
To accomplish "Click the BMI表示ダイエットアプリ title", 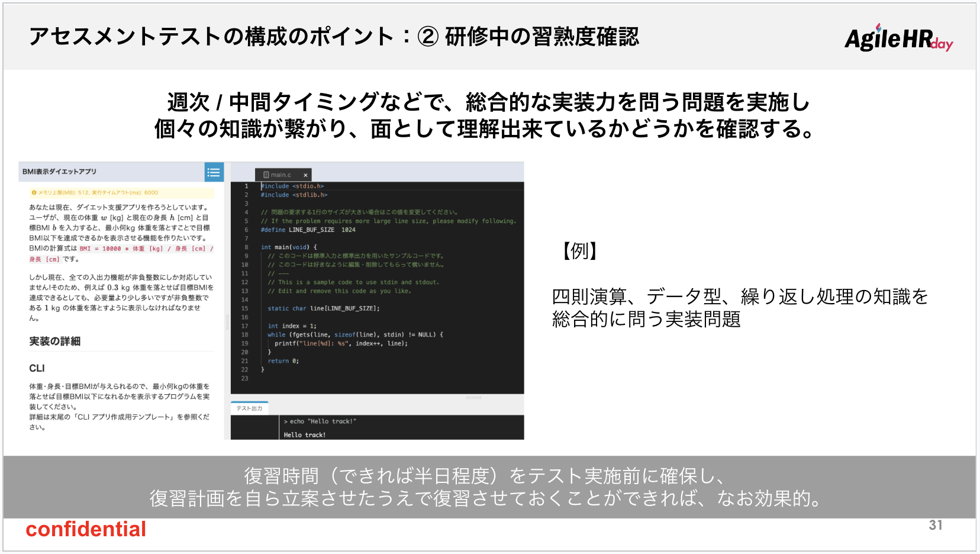I will [59, 172].
